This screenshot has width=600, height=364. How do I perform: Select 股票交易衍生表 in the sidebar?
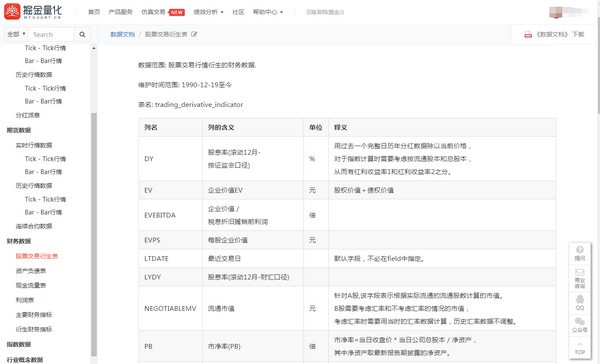[x=37, y=256]
